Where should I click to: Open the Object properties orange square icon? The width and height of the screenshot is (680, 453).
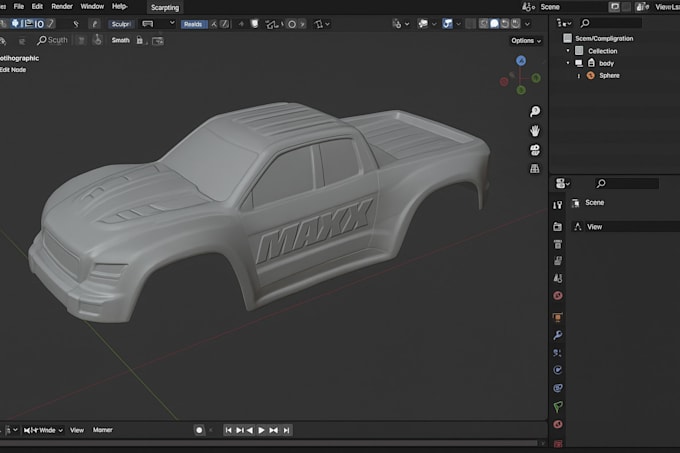[558, 317]
